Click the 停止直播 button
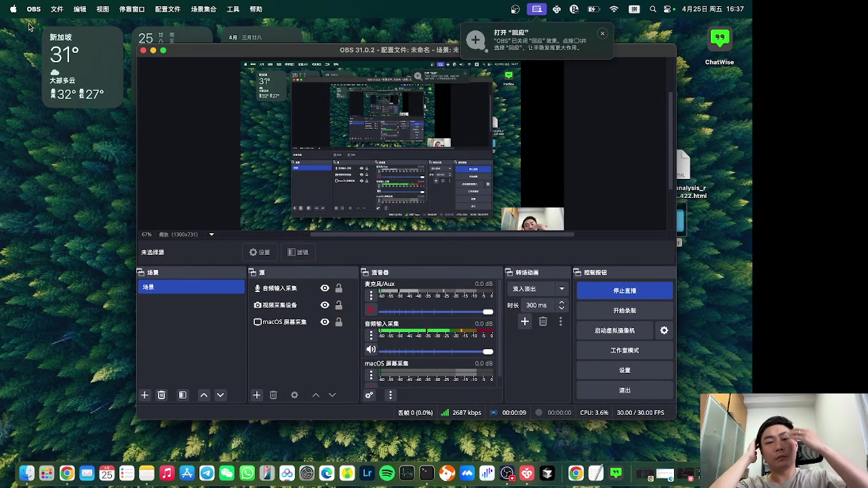 [625, 291]
